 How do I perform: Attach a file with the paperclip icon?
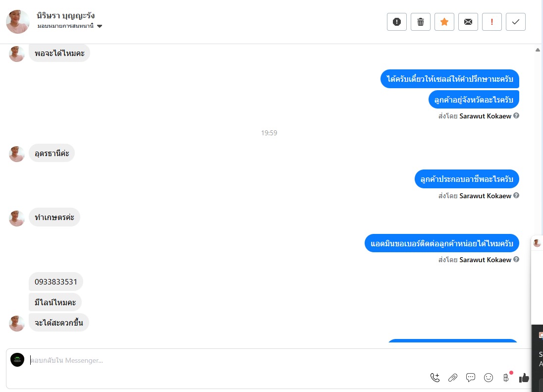(x=453, y=378)
